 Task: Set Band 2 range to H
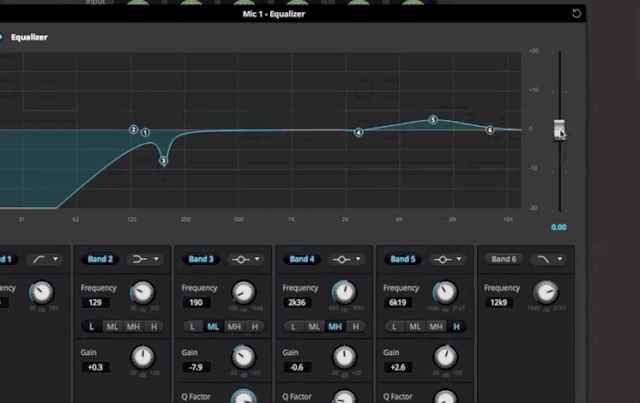pos(154,327)
